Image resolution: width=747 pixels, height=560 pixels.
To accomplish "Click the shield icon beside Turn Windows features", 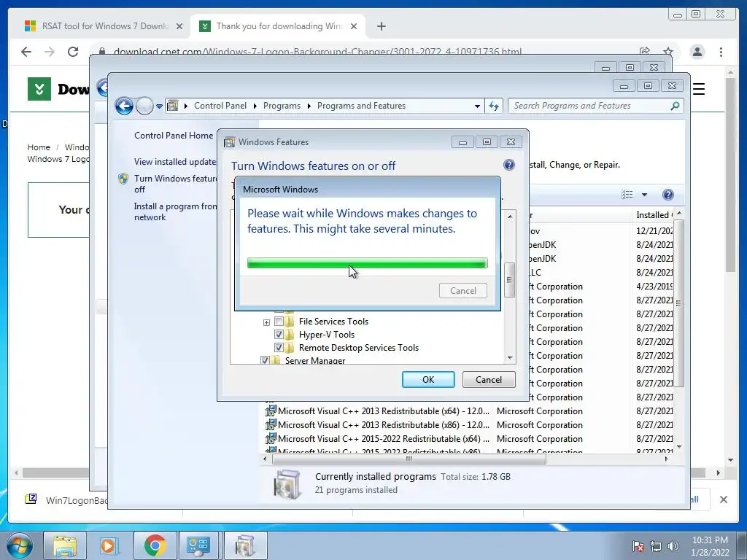I will [123, 179].
